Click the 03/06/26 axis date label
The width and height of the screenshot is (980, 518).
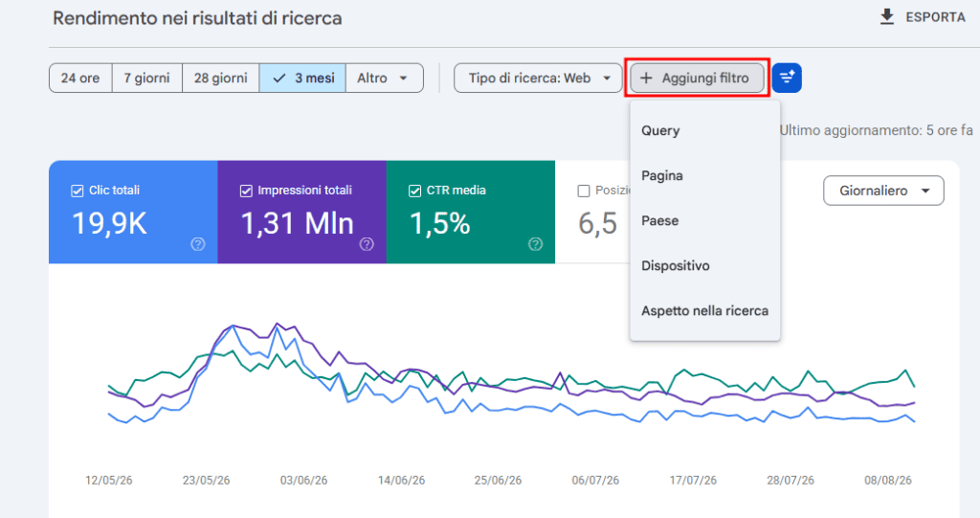click(x=303, y=481)
